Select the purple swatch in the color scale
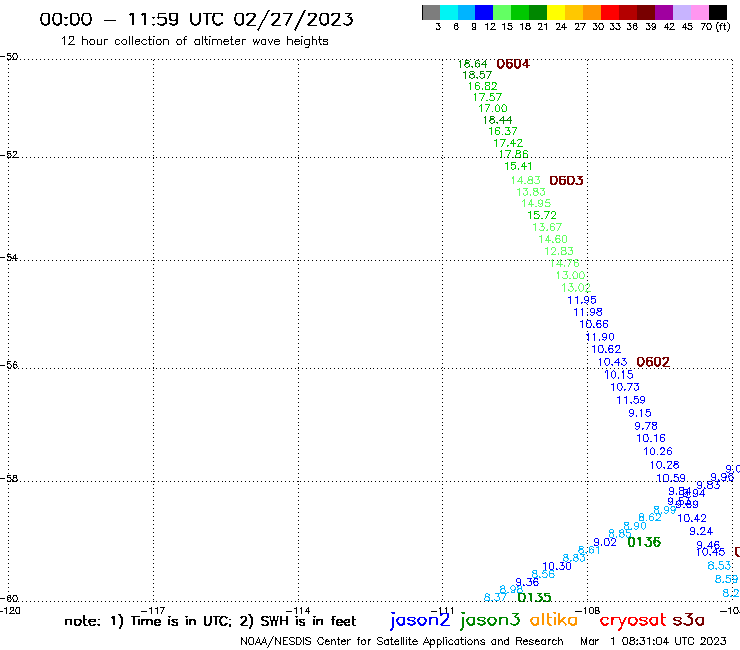 [664, 12]
